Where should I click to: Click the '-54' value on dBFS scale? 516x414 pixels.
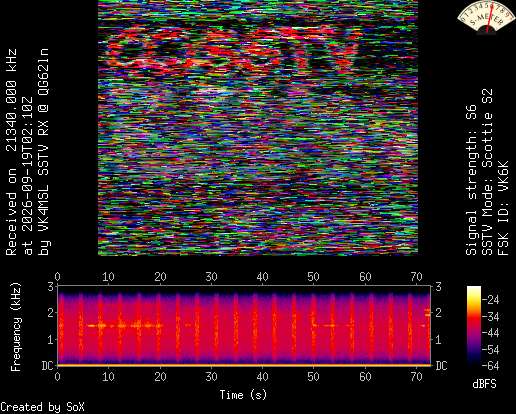pyautogui.click(x=491, y=350)
